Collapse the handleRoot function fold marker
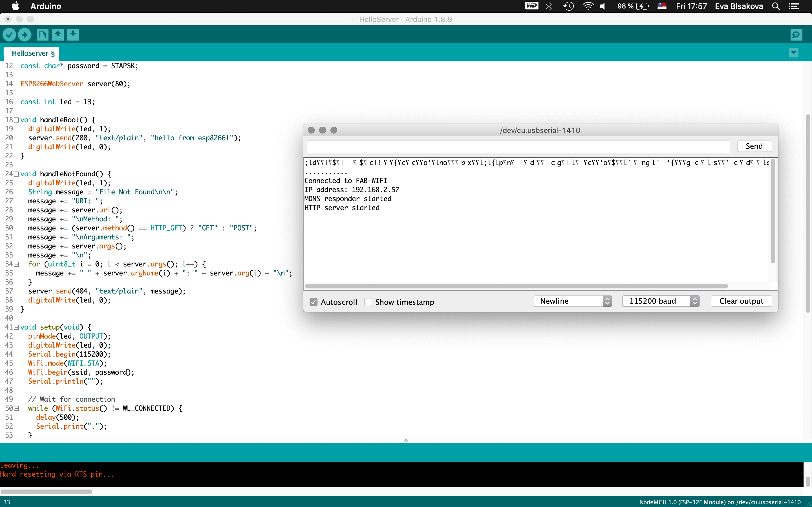 coord(16,120)
